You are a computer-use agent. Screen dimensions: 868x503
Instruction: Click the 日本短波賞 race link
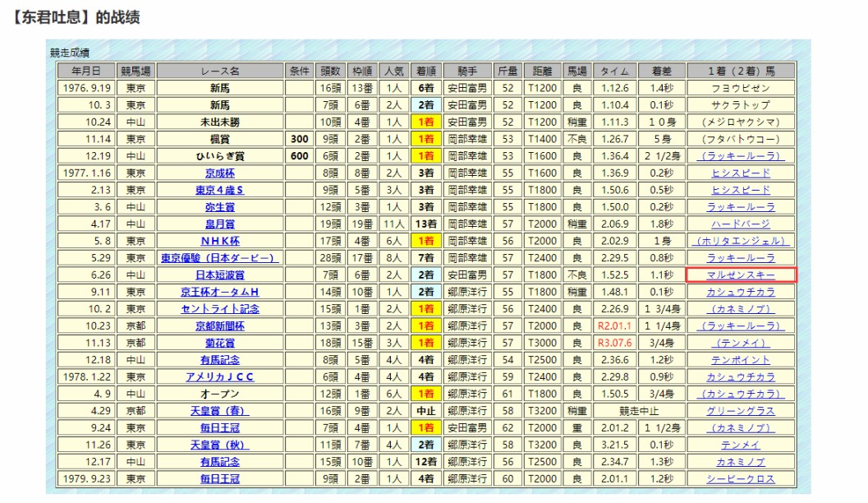(x=219, y=275)
